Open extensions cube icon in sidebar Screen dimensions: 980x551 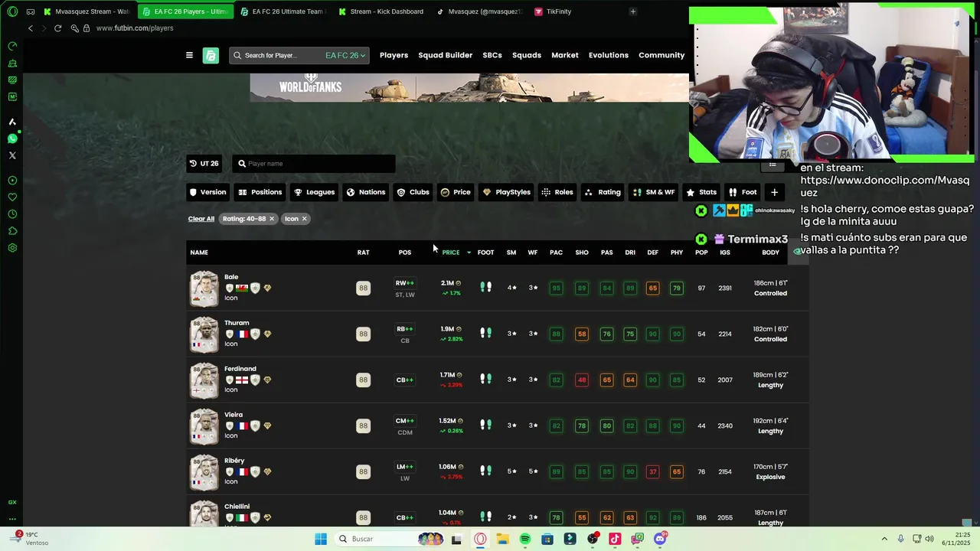pyautogui.click(x=12, y=231)
